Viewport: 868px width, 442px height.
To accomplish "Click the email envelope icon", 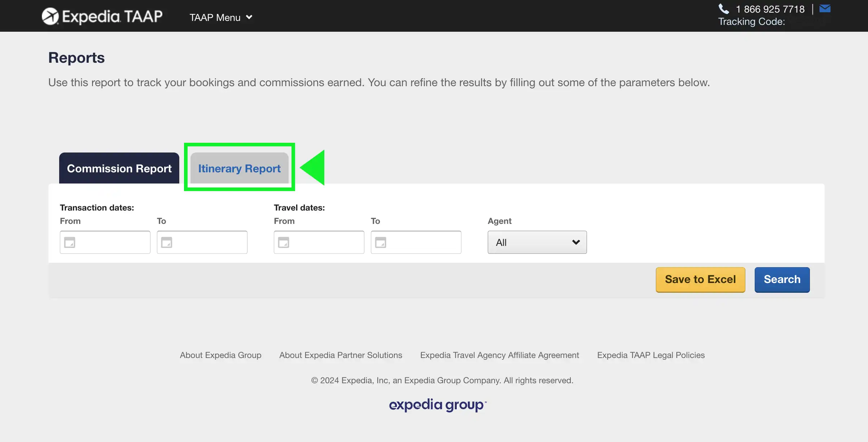I will [x=825, y=8].
